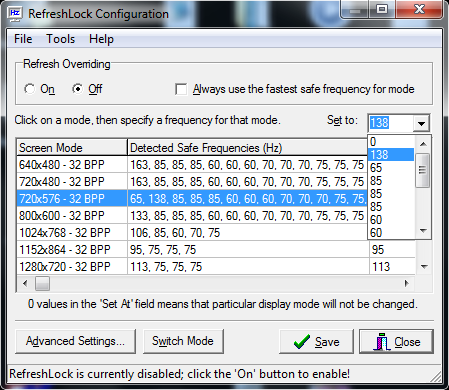
Task: Save the configuration
Action: coord(316,341)
